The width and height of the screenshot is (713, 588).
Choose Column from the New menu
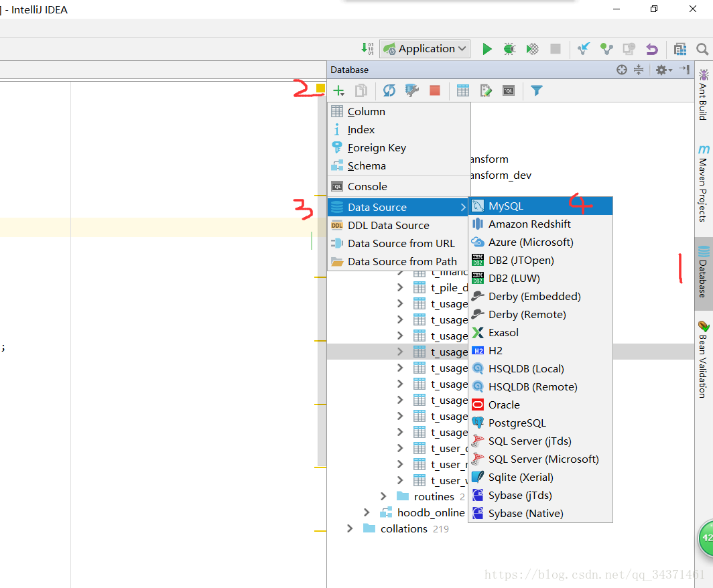[x=399, y=111]
